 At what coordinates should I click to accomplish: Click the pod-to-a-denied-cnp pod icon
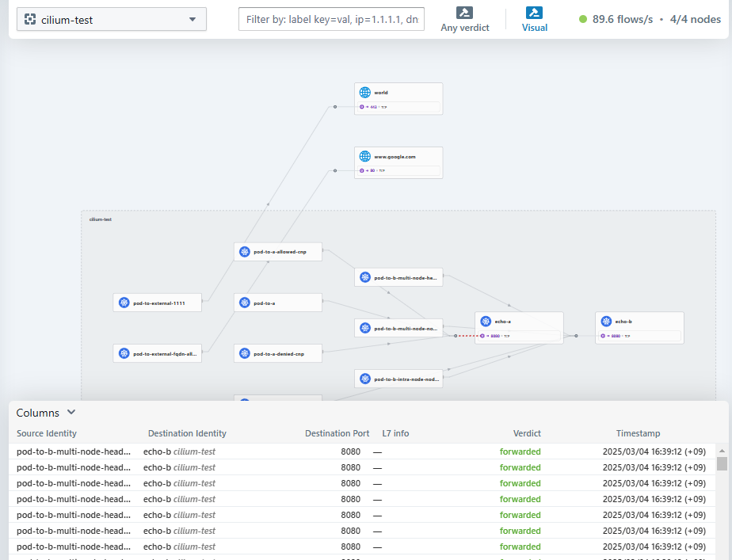tap(245, 353)
